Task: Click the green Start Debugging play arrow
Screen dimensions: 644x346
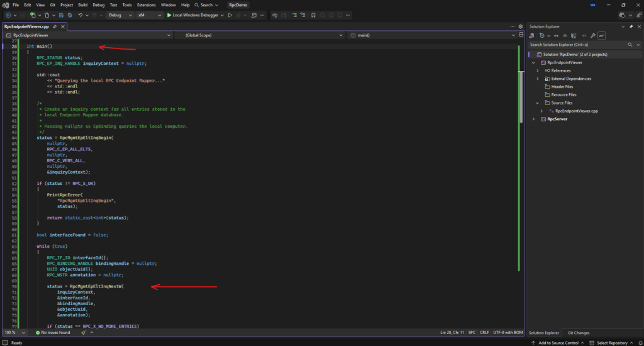Action: coord(169,15)
